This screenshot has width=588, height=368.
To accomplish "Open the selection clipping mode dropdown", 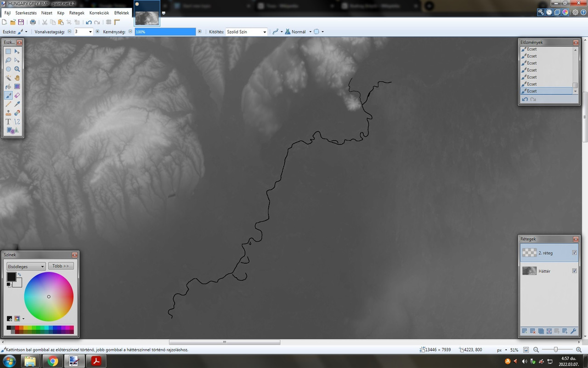I will tap(319, 32).
